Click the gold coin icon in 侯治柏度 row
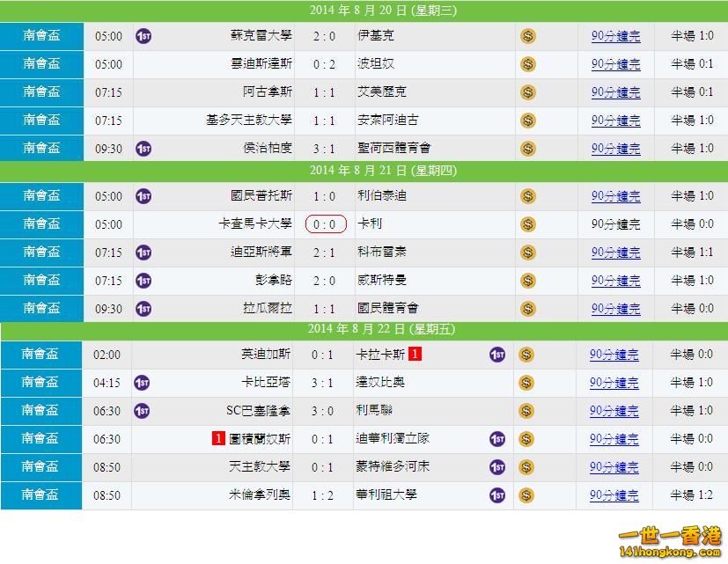 528,149
